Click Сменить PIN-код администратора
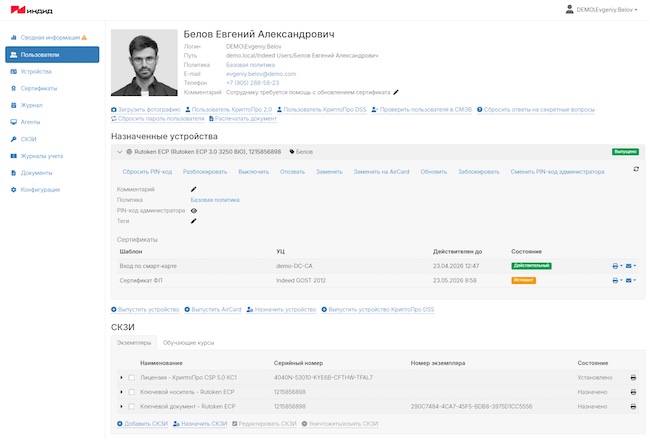Screen dimensions: 650x439 [557, 172]
